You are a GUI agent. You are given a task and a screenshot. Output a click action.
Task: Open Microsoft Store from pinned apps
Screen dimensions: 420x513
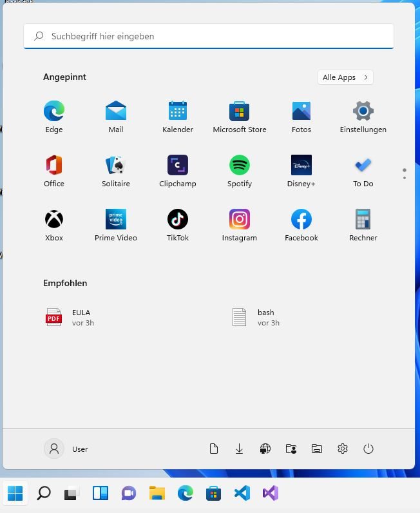pos(240,117)
